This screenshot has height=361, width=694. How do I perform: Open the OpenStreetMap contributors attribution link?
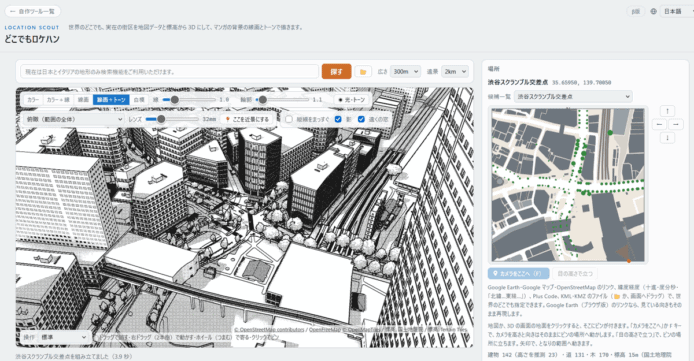click(x=269, y=330)
